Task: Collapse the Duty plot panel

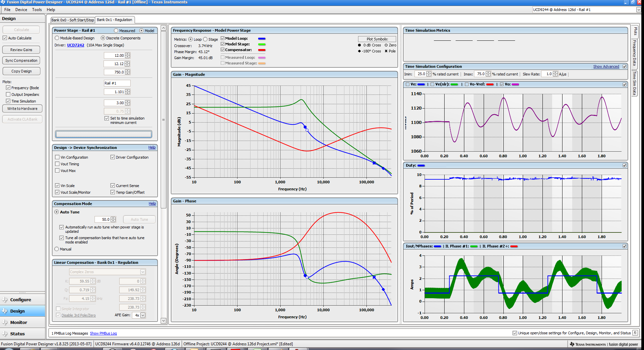Action: 624,165
